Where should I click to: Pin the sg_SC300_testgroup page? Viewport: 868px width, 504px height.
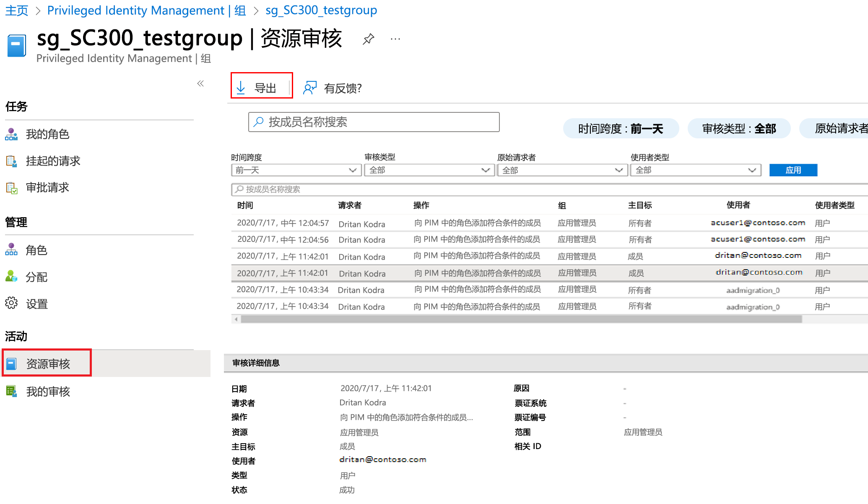(368, 39)
